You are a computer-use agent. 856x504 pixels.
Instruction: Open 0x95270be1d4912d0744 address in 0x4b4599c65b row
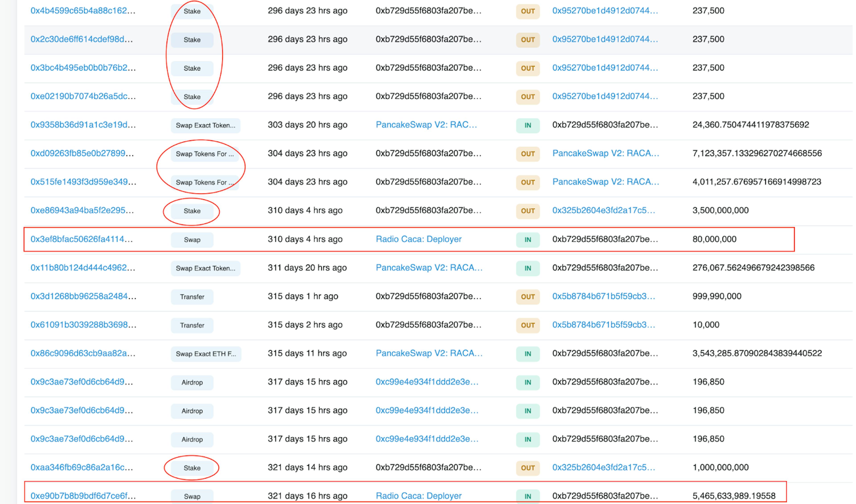coord(605,11)
